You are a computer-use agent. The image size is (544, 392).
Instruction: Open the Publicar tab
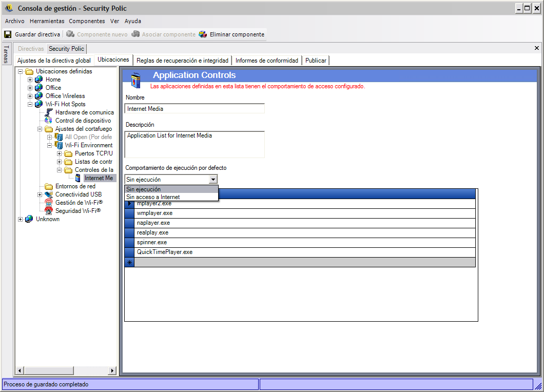tap(315, 61)
